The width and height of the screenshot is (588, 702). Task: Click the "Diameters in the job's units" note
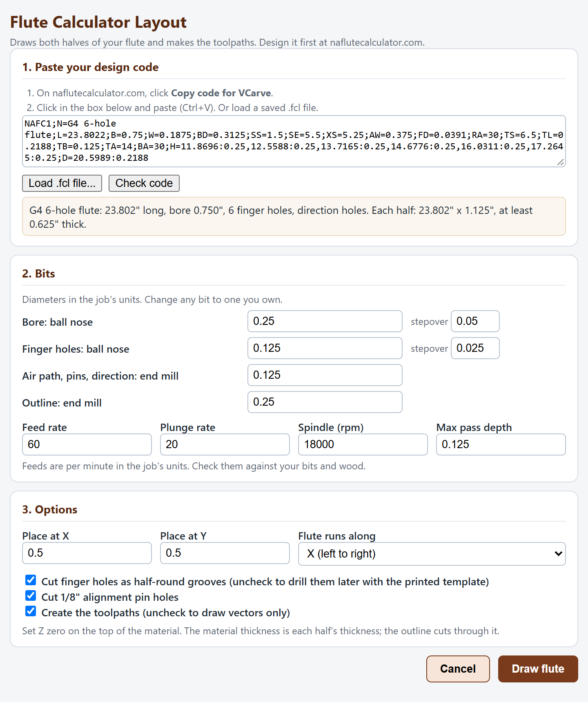click(152, 300)
